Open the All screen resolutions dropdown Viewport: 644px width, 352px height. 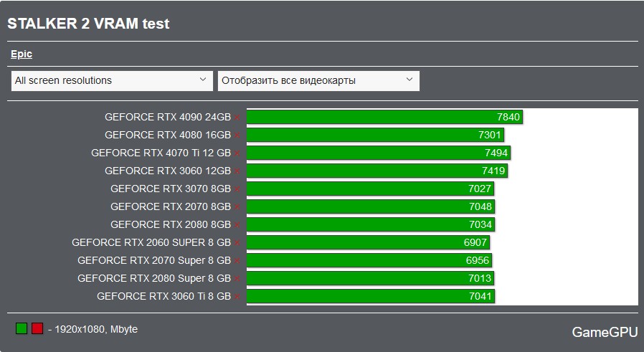[x=112, y=80]
